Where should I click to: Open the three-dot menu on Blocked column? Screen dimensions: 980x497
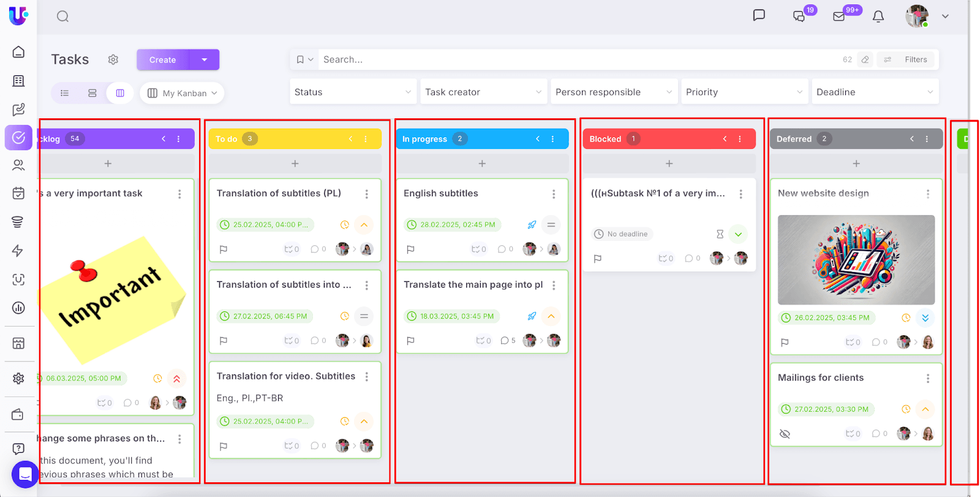pos(740,139)
